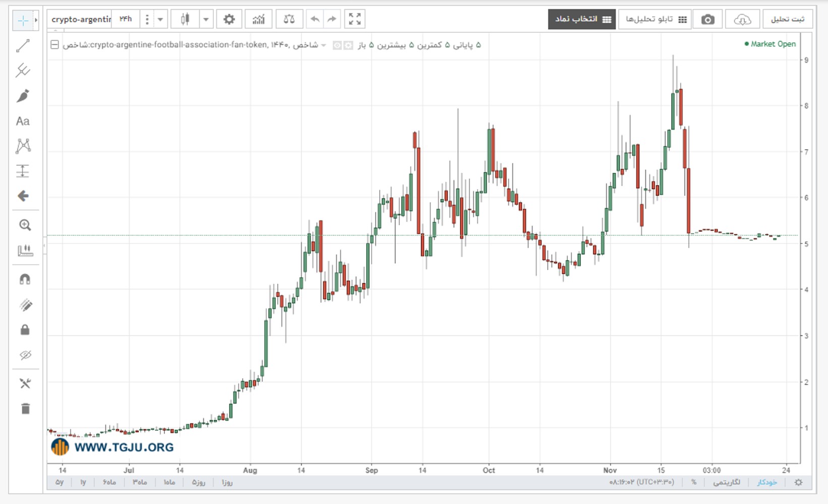828x504 pixels.
Task: Open the price range prediction tool
Action: [x=23, y=171]
